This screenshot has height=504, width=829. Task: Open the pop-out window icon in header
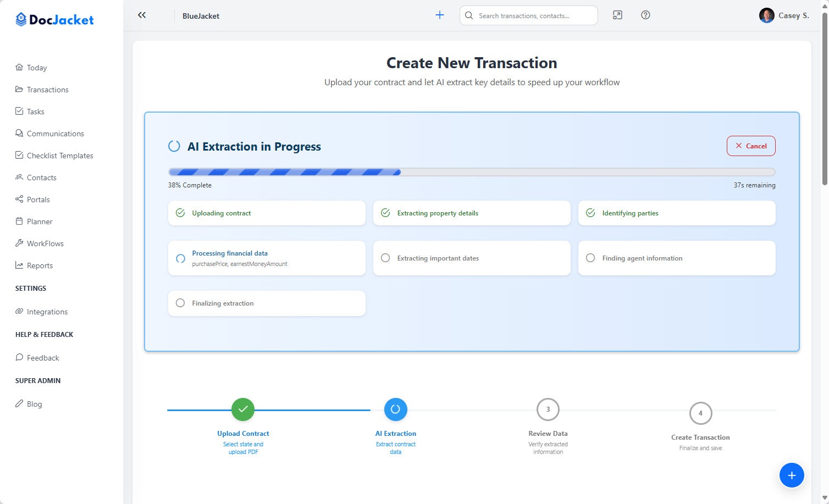[617, 15]
